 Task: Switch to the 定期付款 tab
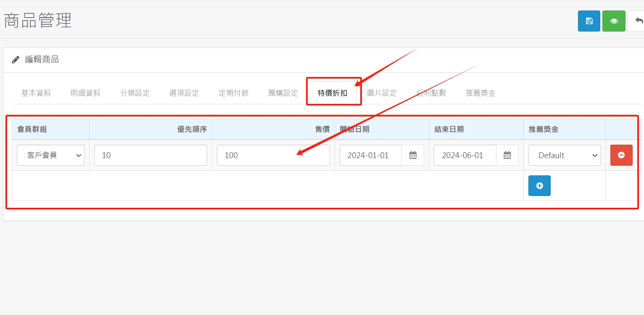pos(234,93)
